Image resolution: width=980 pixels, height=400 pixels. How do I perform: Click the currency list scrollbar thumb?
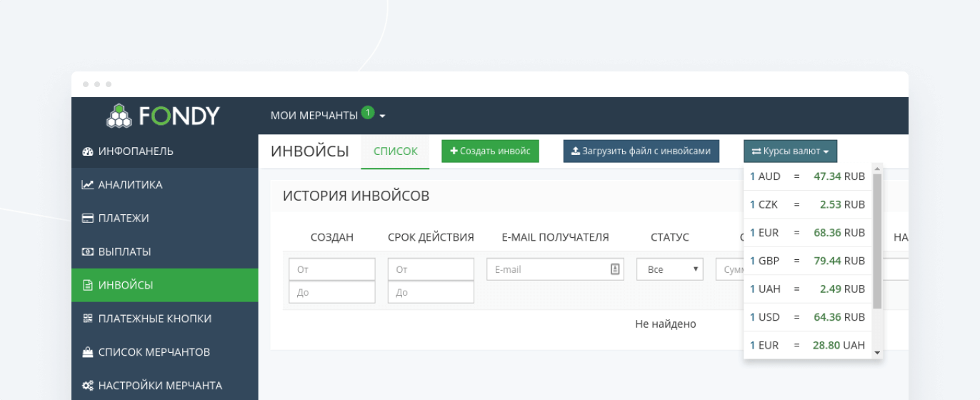click(877, 241)
